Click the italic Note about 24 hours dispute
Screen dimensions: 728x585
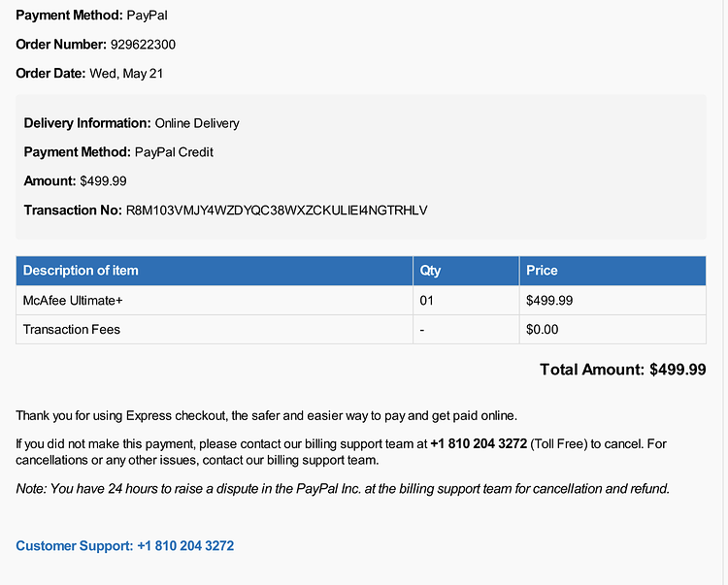[343, 489]
